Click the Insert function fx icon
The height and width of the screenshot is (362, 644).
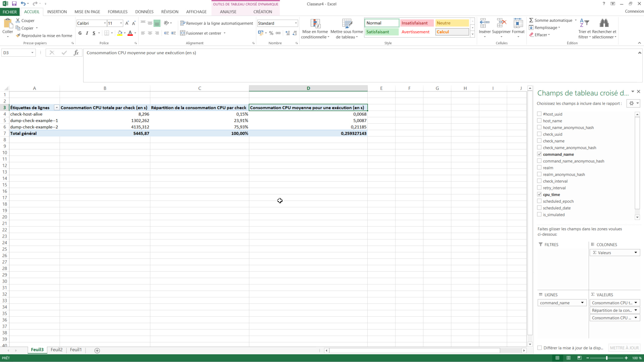[x=76, y=53]
